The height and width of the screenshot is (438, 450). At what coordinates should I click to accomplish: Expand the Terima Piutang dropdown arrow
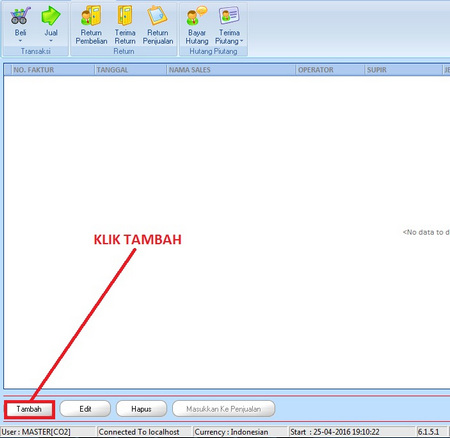click(242, 41)
